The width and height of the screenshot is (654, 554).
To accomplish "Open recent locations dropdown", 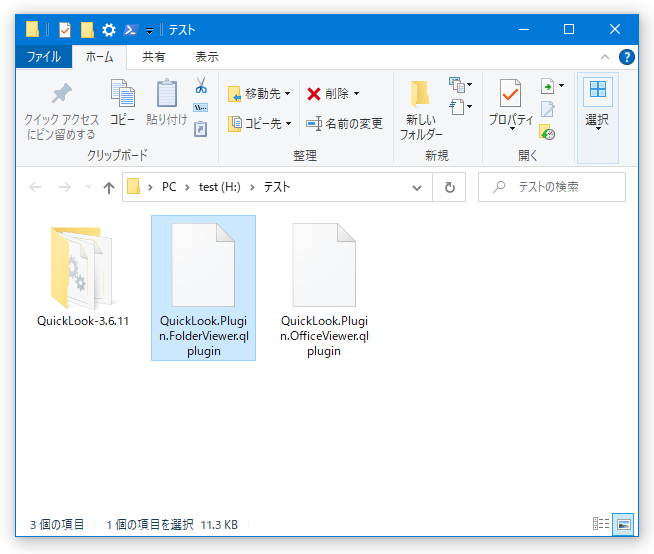I will click(88, 187).
